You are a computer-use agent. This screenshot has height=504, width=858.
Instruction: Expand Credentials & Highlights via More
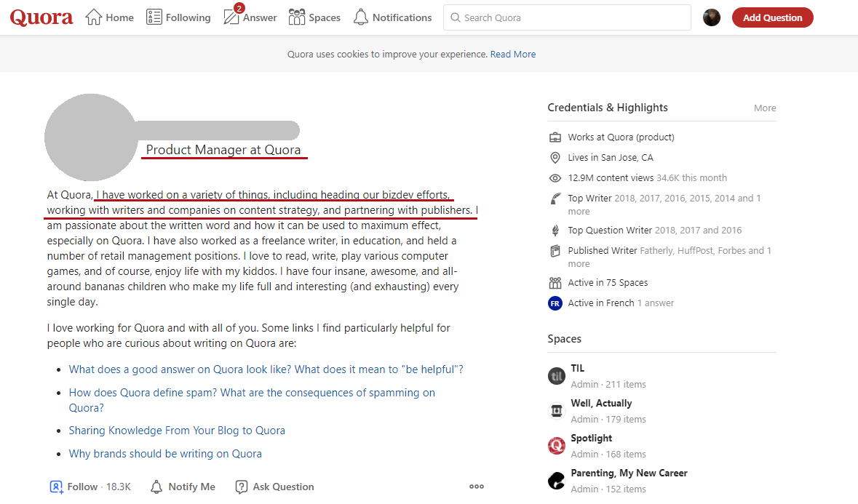[x=764, y=108]
